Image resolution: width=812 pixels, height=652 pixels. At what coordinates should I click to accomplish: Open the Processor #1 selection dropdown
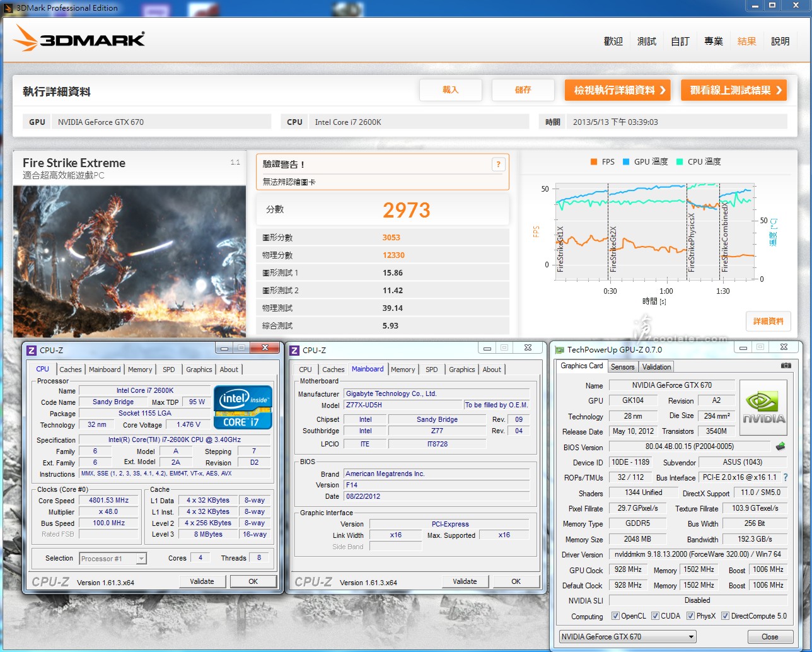tap(113, 559)
